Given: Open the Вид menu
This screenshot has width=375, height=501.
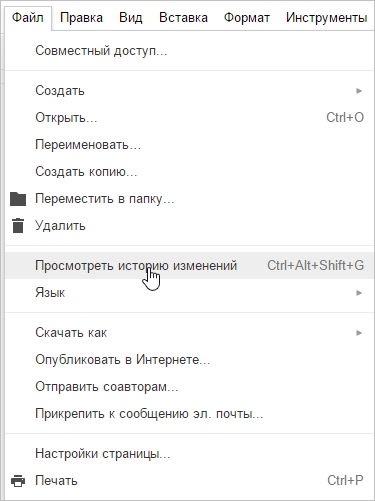Looking at the screenshot, I should tap(131, 17).
